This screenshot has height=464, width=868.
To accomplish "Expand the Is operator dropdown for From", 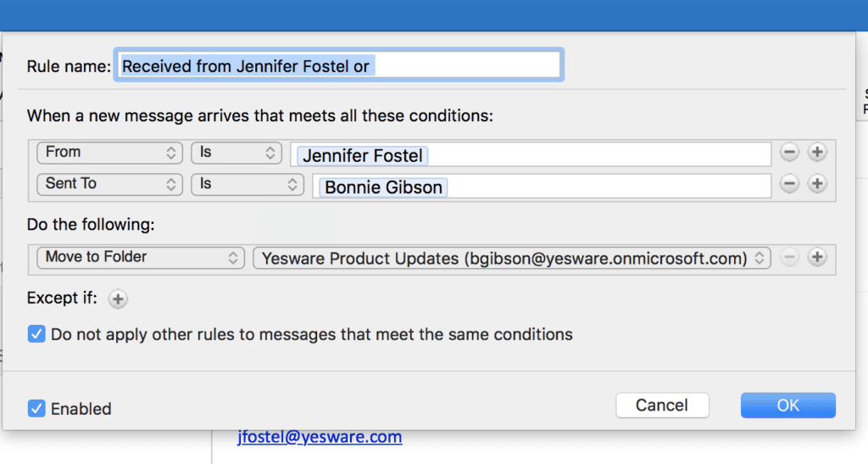I will (236, 153).
